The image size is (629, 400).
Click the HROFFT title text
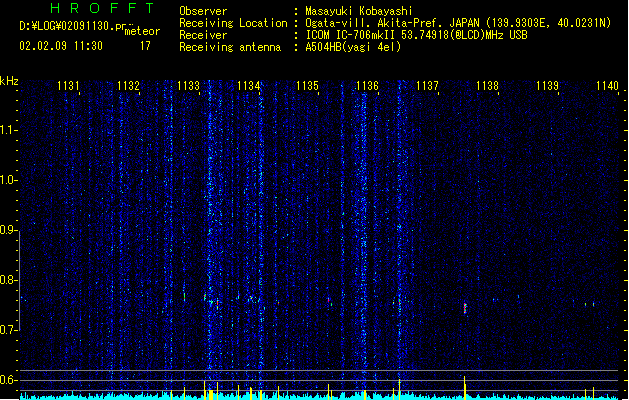pos(102,8)
